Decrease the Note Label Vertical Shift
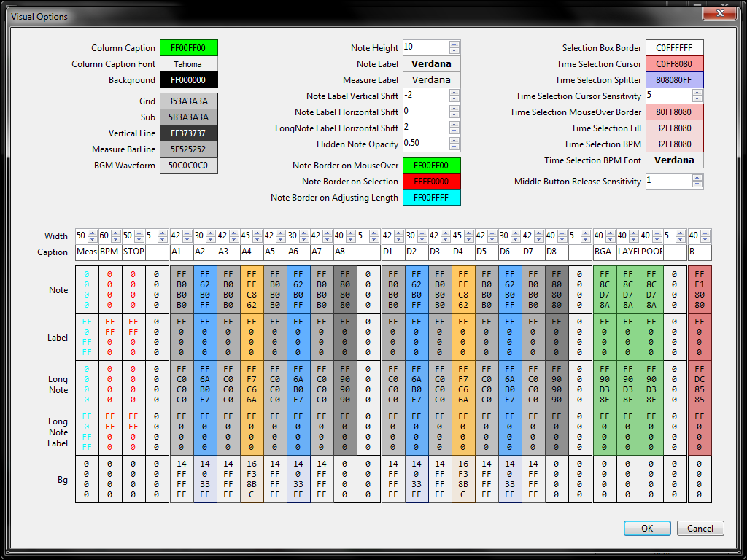This screenshot has width=747, height=560. click(x=454, y=100)
